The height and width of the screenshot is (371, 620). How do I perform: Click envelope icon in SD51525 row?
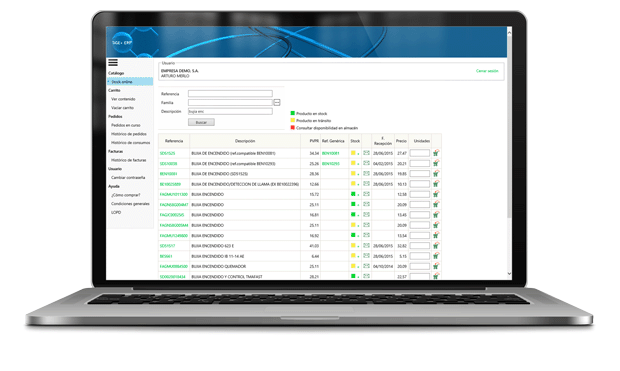point(366,153)
